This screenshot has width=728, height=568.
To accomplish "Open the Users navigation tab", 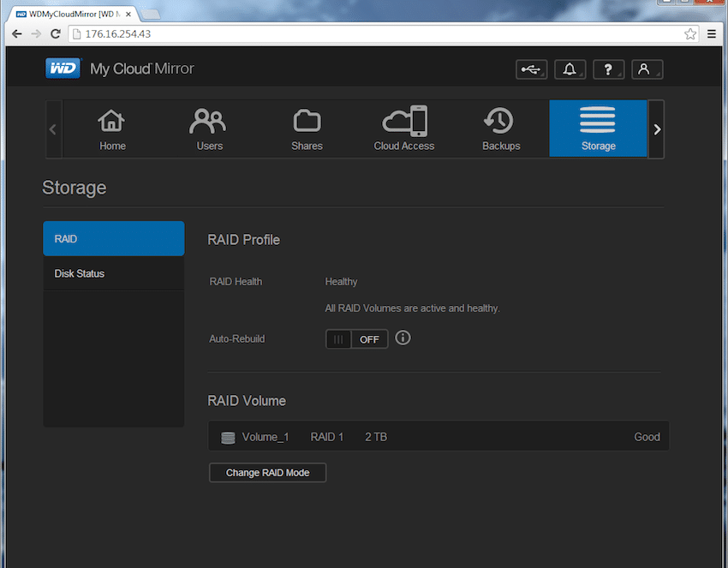I will point(209,129).
